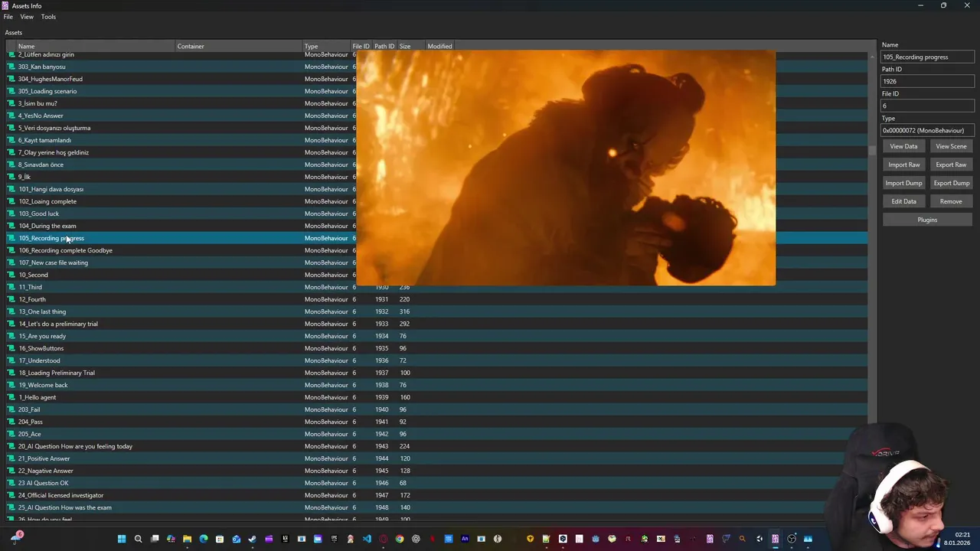Click the asset icon beside 303_Kan banyosu

coord(11,67)
